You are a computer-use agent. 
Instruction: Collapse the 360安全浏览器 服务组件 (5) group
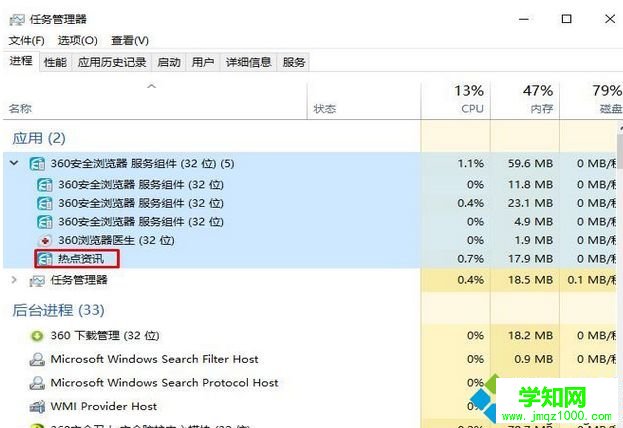(x=14, y=163)
